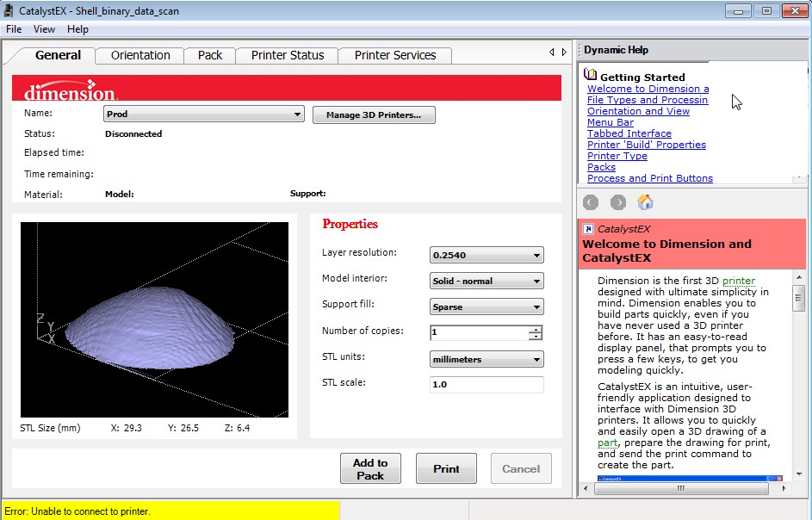Click the Print button
Screen dimensions: 812x520
(446, 468)
